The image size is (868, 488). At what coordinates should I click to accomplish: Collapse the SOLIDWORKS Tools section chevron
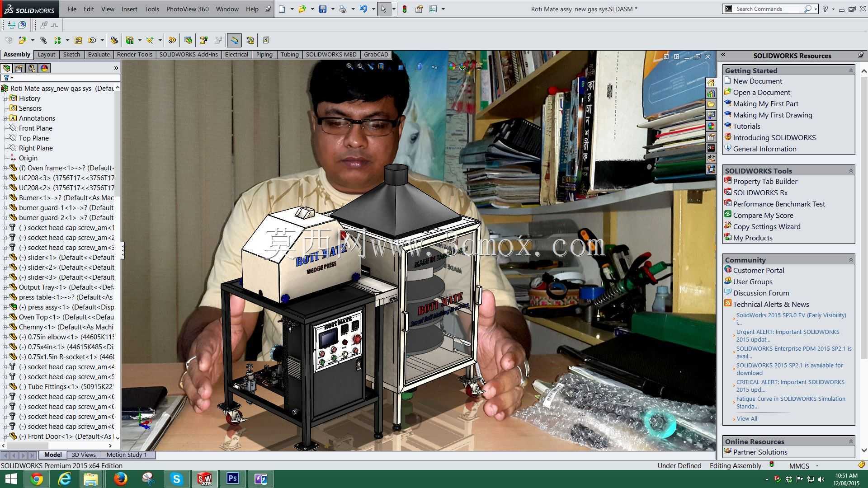point(851,171)
